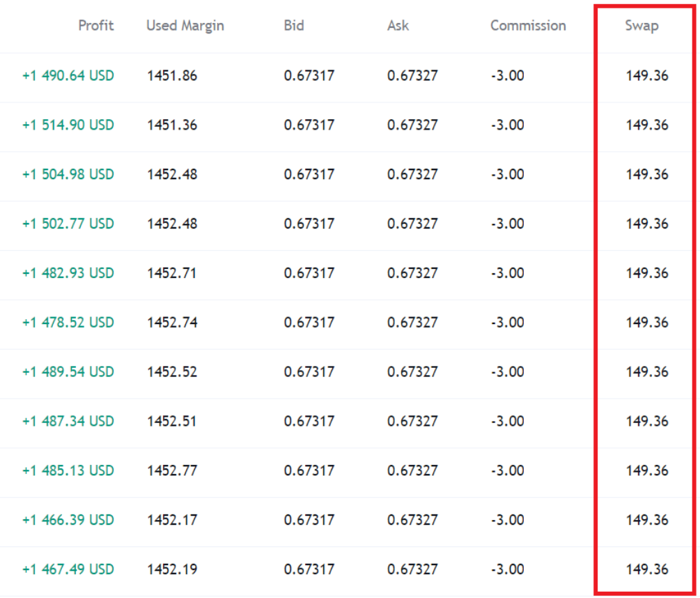Image resolution: width=700 pixels, height=598 pixels.
Task: Sort by the Used Margin column header
Action: coord(185,26)
